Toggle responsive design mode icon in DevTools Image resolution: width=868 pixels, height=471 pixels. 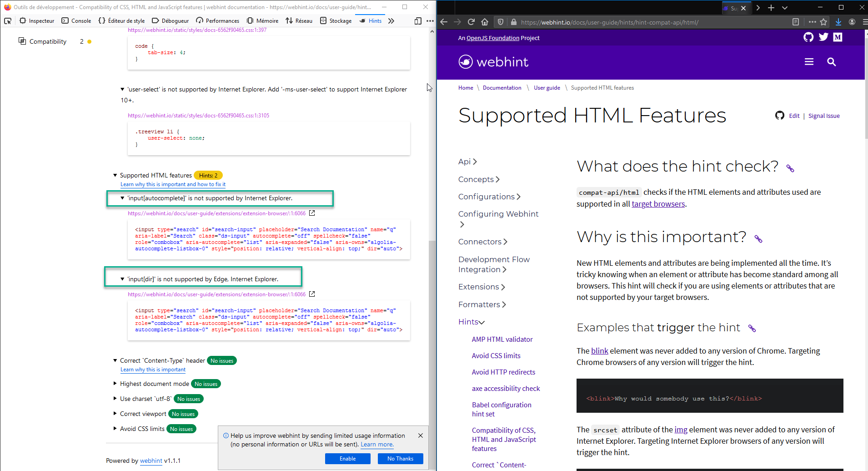418,21
